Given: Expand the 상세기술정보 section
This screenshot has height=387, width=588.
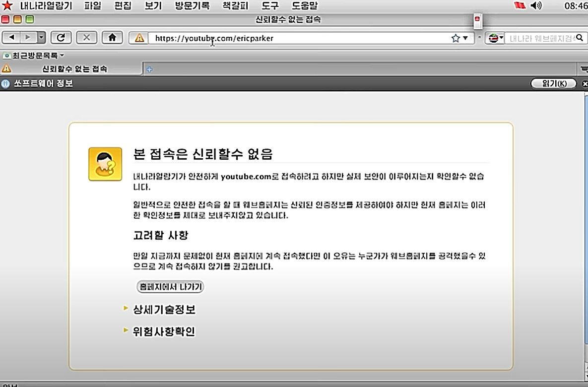Looking at the screenshot, I should click(164, 310).
